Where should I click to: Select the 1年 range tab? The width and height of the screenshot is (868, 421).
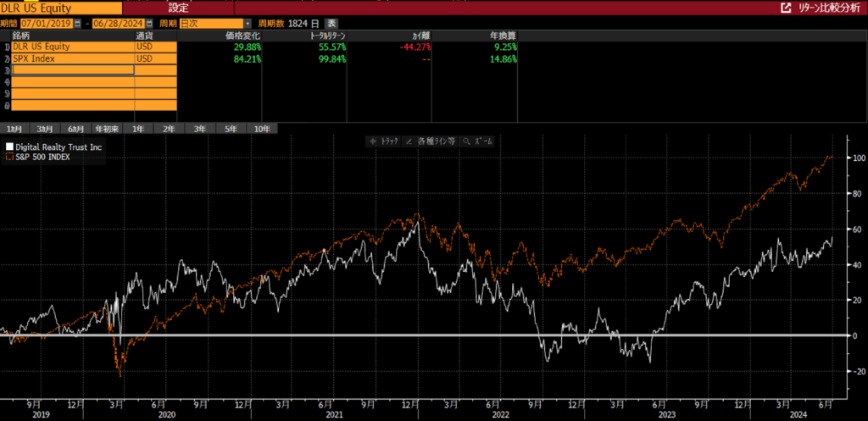click(138, 129)
